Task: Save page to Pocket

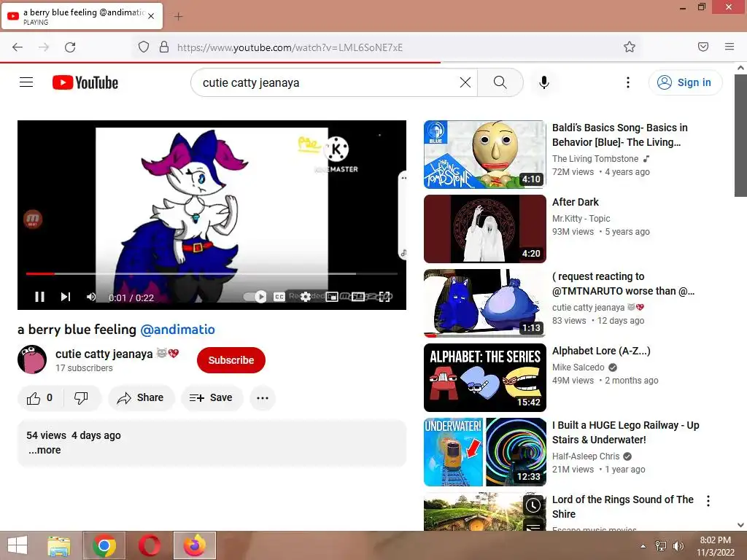Action: tap(703, 47)
